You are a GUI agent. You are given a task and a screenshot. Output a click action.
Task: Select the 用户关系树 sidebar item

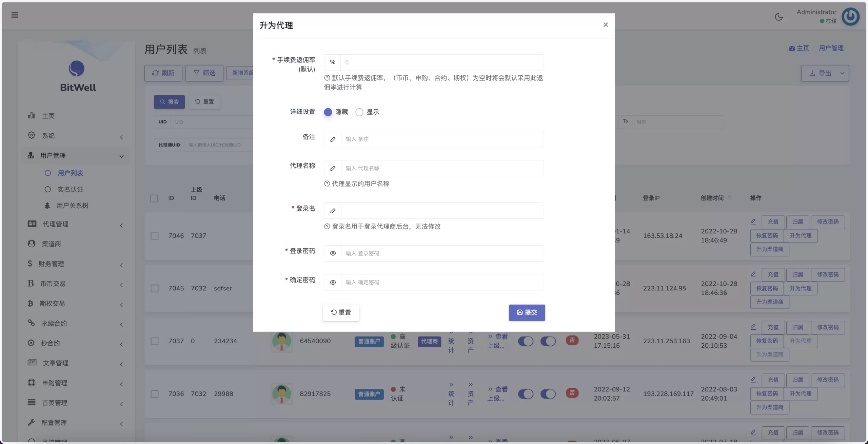(73, 205)
